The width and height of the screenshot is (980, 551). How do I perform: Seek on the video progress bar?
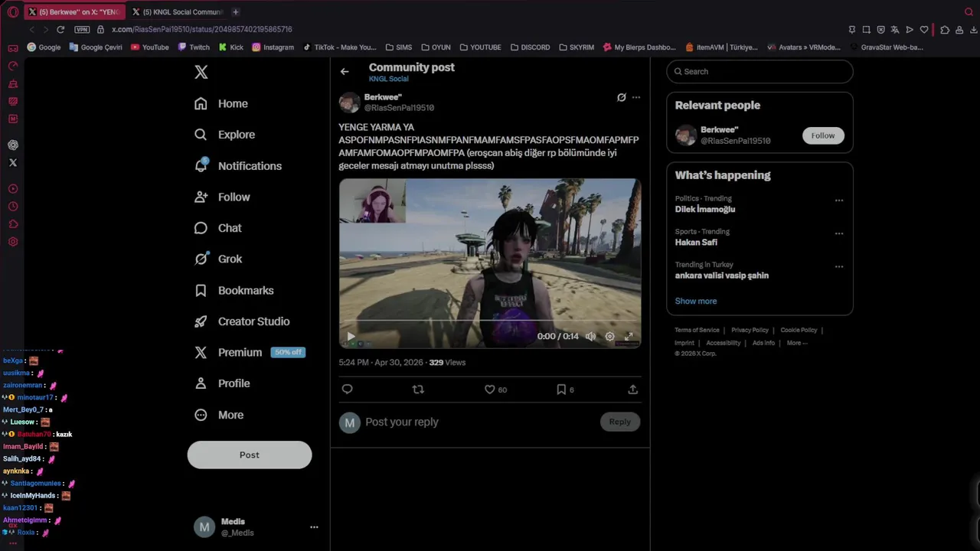490,321
